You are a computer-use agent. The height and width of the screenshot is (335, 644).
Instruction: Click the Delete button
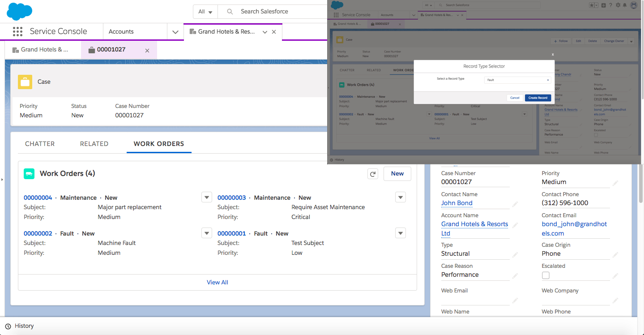(592, 41)
